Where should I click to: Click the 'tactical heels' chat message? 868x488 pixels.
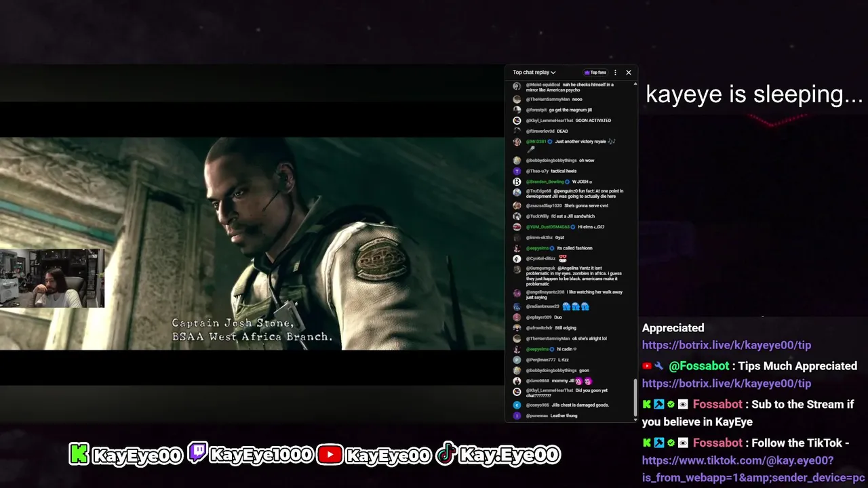pyautogui.click(x=564, y=171)
